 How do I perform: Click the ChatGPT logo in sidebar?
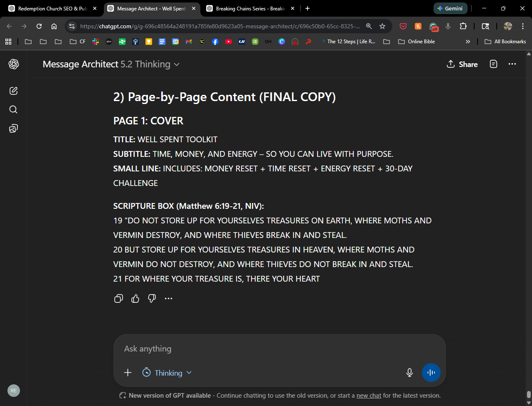coord(14,64)
